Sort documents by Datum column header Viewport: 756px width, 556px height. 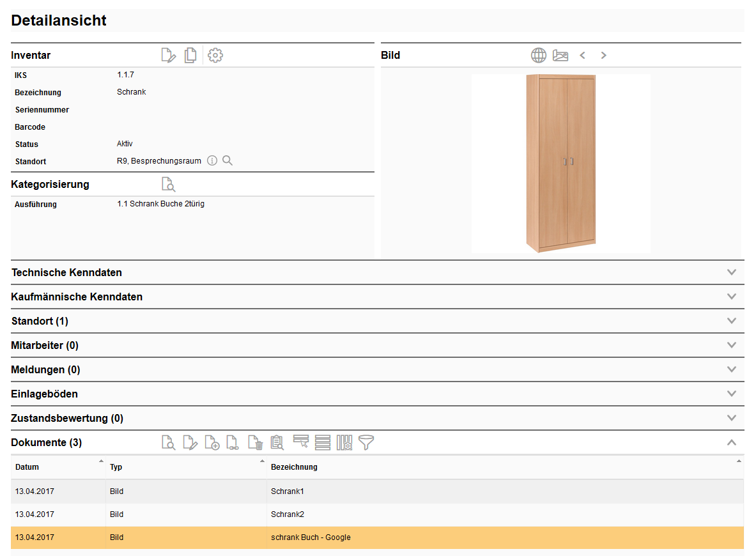pos(27,467)
